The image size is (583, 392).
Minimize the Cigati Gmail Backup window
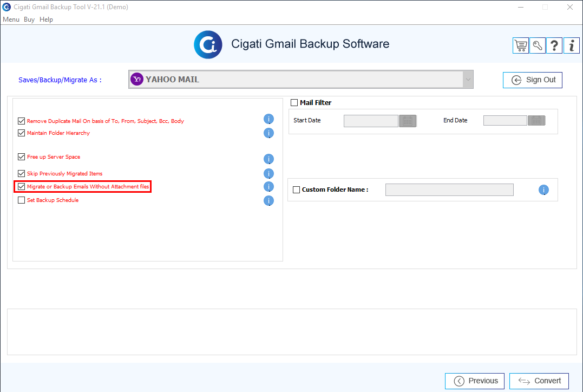521,7
